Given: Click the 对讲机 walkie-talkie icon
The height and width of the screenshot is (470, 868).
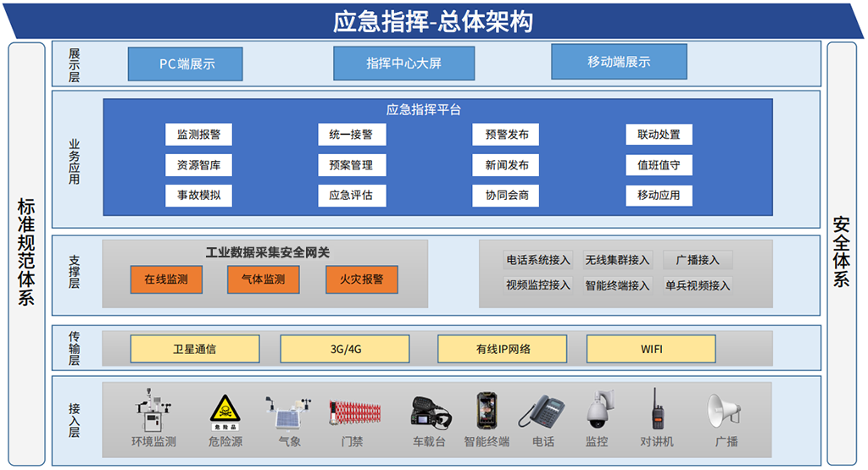Looking at the screenshot, I should point(657,409).
